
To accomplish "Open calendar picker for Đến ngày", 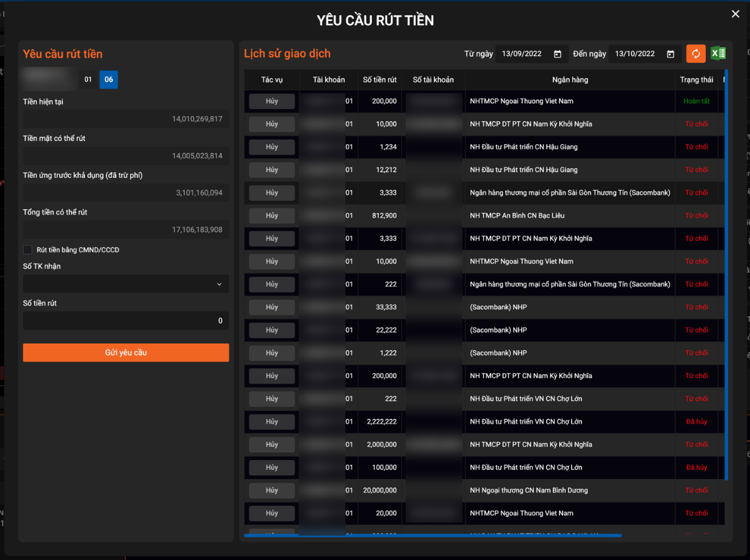I will click(670, 54).
